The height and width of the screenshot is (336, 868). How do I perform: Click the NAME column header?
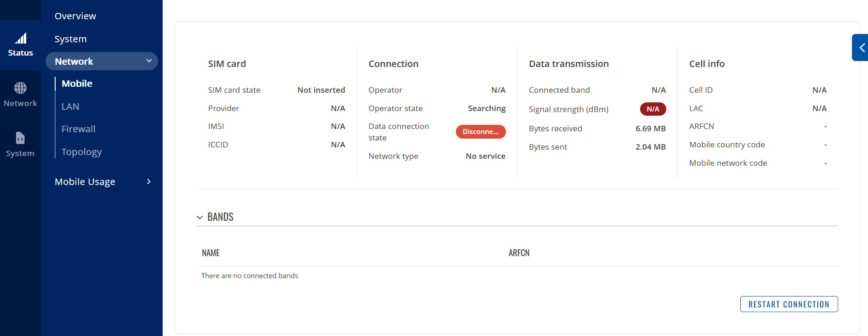(211, 253)
